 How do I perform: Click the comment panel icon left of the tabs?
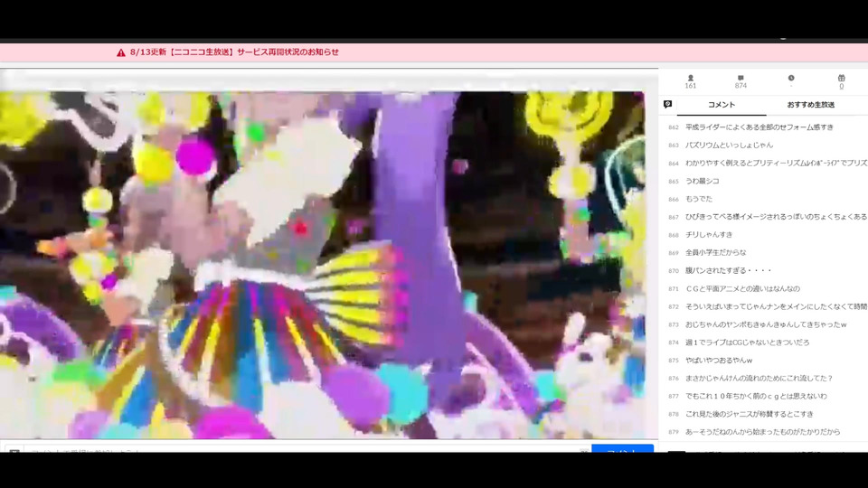coord(667,104)
